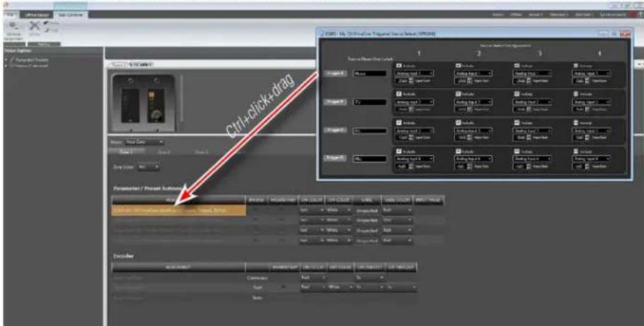This screenshot has height=326, width=644.
Task: Close the Source Select dialog window
Action: click(x=625, y=34)
